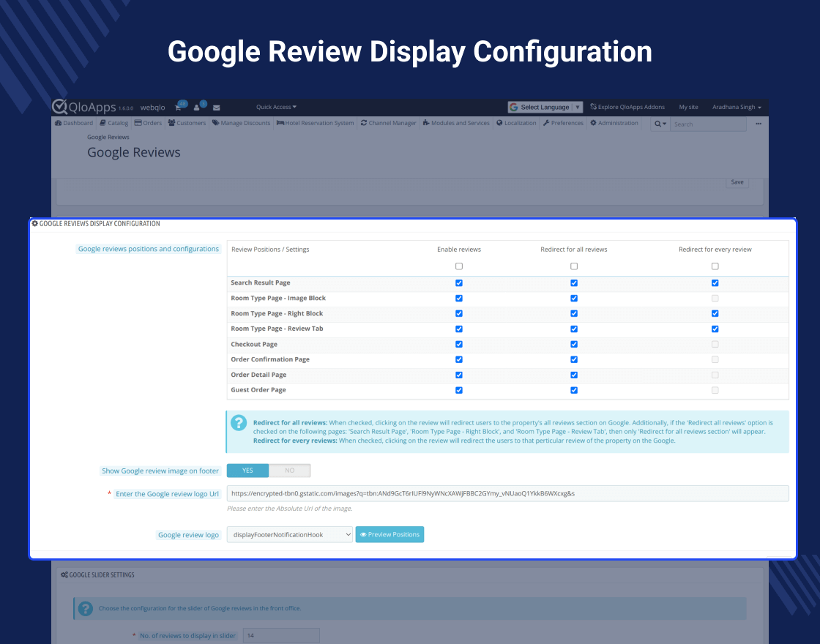Click the webqlo shop name link
The width and height of the screenshot is (820, 644).
[153, 107]
